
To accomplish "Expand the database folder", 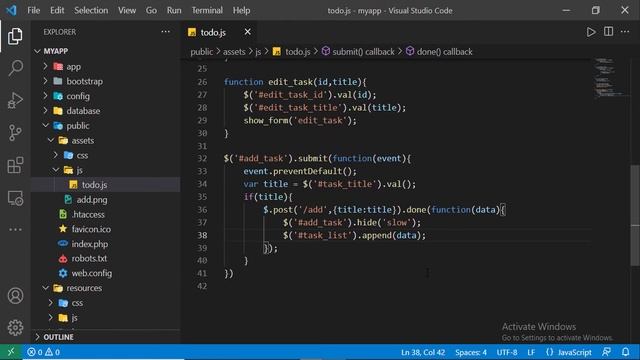I will [x=46, y=111].
